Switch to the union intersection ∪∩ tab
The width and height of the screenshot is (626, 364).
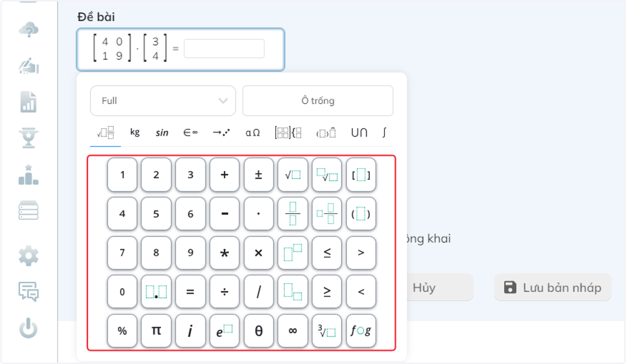pos(359,132)
